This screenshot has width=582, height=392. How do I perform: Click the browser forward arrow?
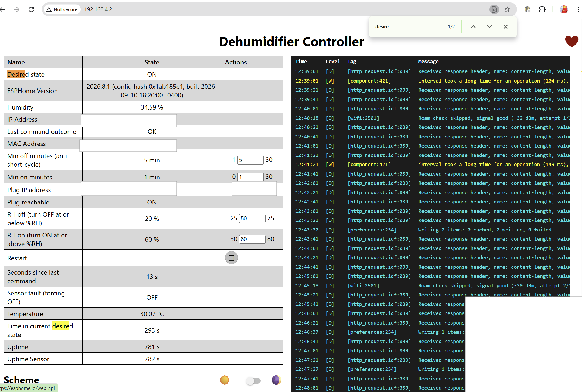coord(17,9)
